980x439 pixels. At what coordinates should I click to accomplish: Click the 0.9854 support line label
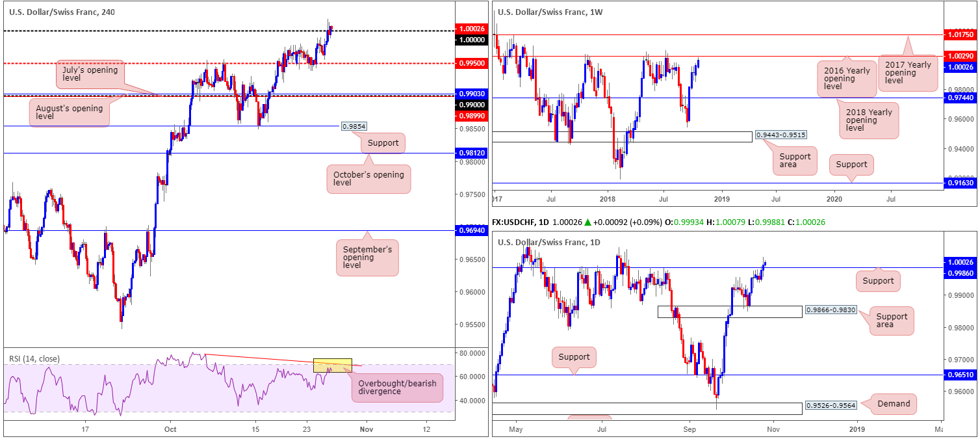tap(353, 126)
